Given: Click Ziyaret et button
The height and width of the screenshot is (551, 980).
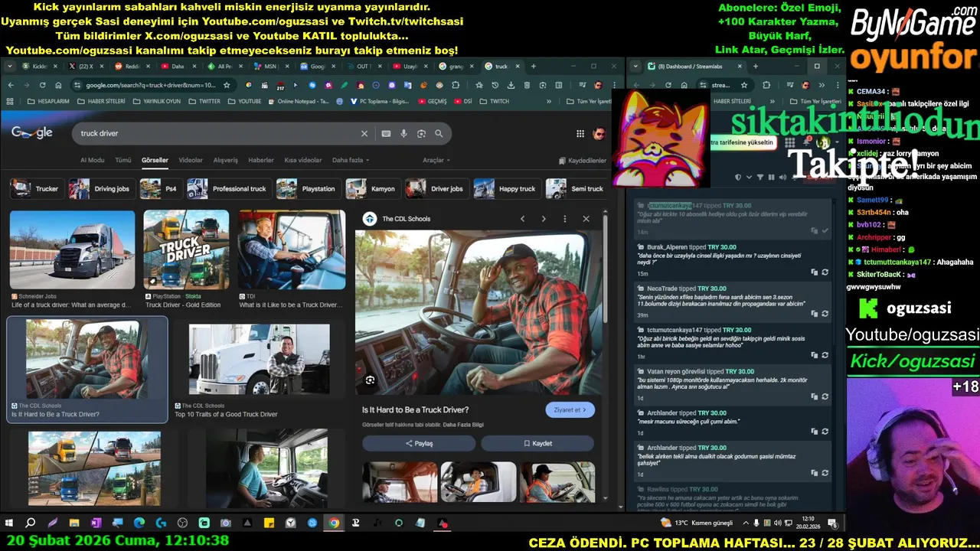Looking at the screenshot, I should coord(570,410).
